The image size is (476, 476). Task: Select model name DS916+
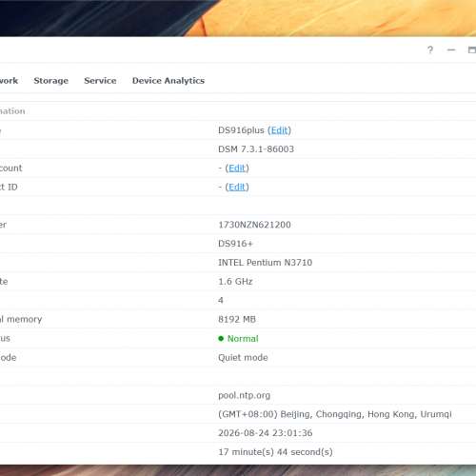[x=235, y=244]
